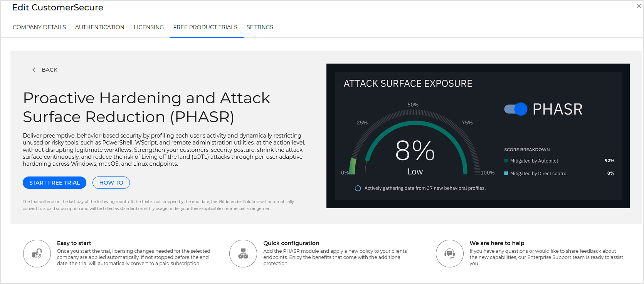Click the Back chevron arrow
Screen dimensions: 644x284
(34, 70)
